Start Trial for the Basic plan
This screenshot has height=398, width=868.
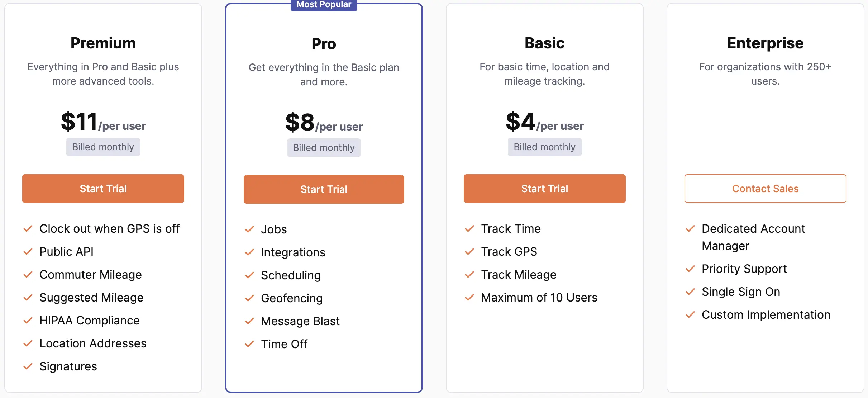(x=544, y=188)
